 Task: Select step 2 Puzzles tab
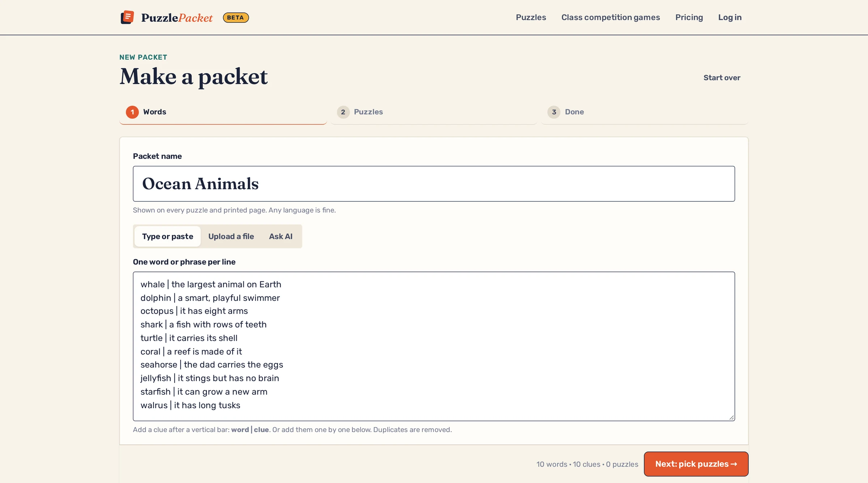click(434, 112)
